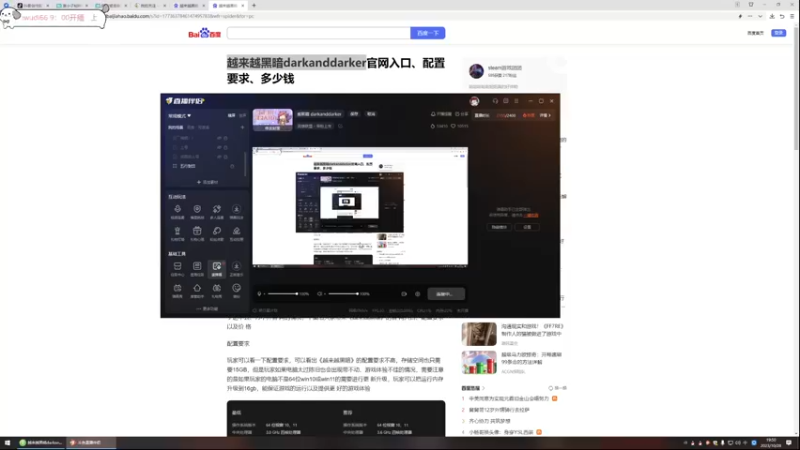
Task: Switch to active rightmost browser tab
Action: pyautogui.click(x=228, y=6)
